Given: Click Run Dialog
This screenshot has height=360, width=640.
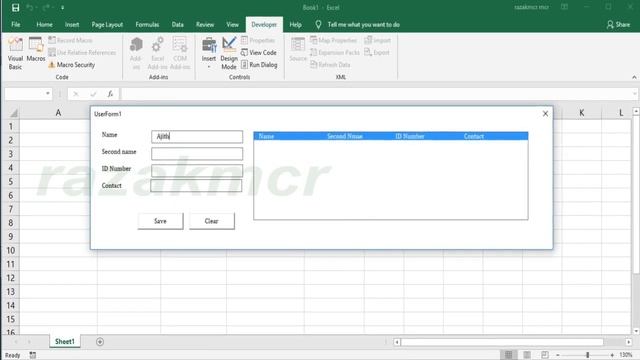Looking at the screenshot, I should click(x=259, y=65).
